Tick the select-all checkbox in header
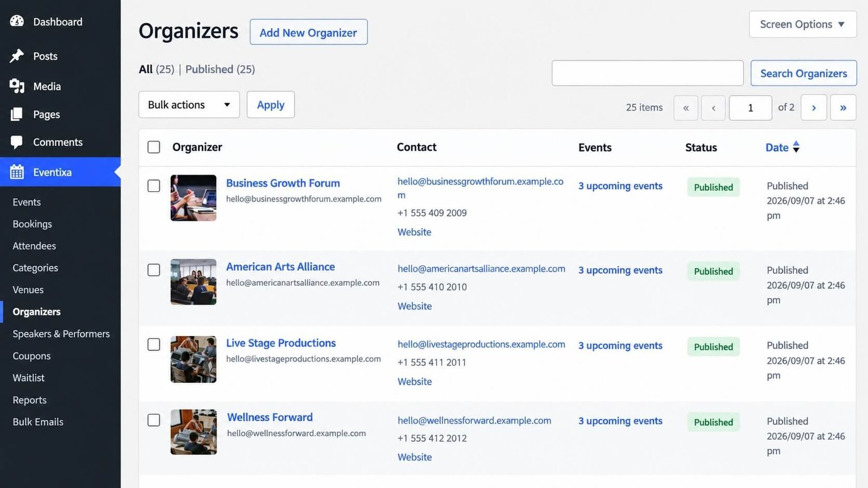Screen dimensions: 868x488 pyautogui.click(x=154, y=147)
